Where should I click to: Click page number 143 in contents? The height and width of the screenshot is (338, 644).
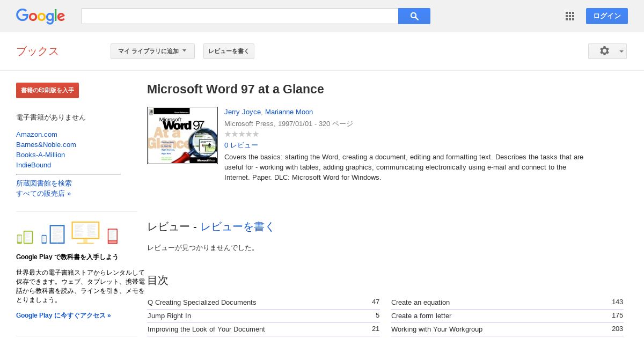617,302
